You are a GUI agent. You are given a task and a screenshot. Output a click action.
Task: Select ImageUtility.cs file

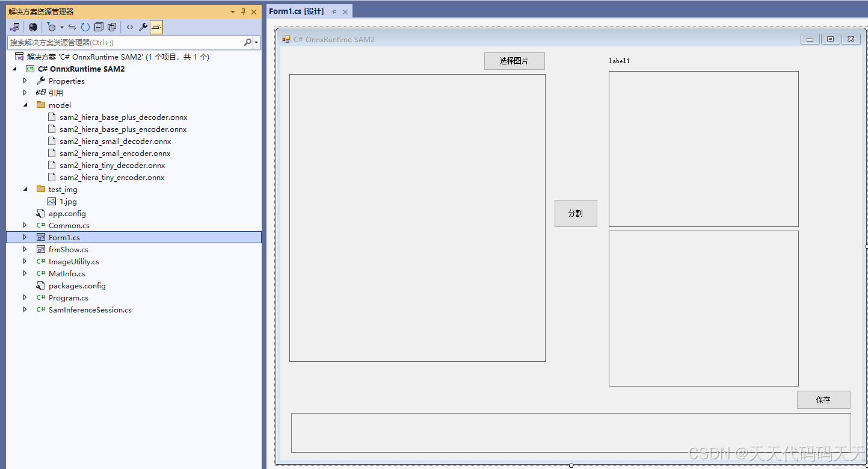pyautogui.click(x=74, y=262)
